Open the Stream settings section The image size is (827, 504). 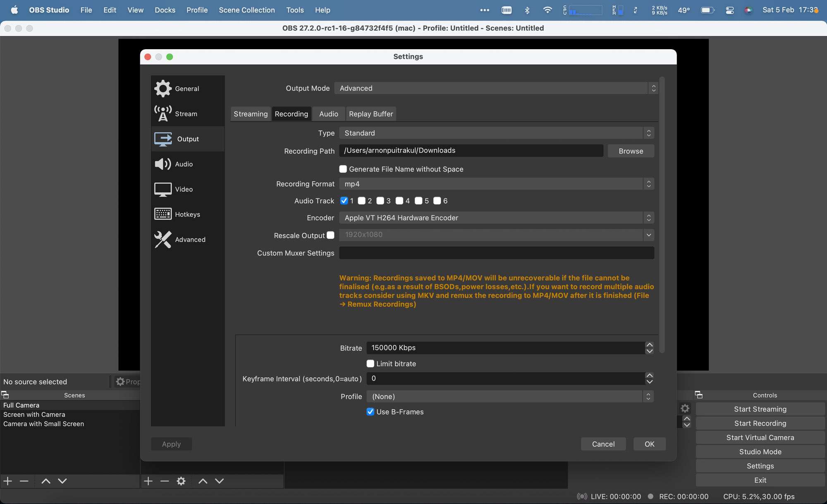pos(188,114)
